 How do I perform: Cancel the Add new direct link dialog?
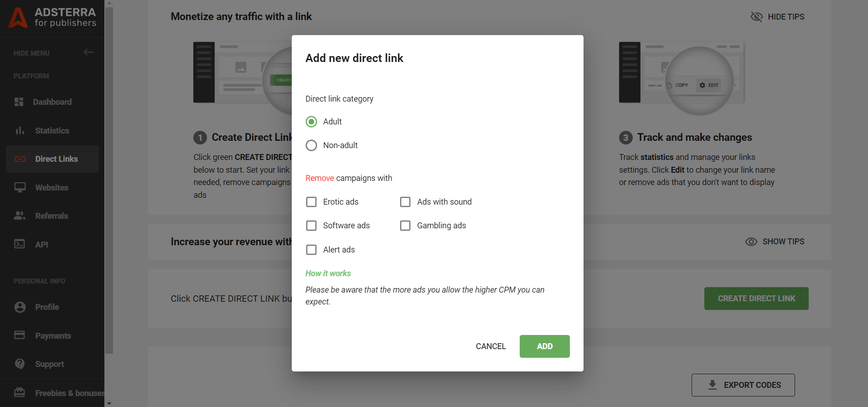tap(491, 346)
